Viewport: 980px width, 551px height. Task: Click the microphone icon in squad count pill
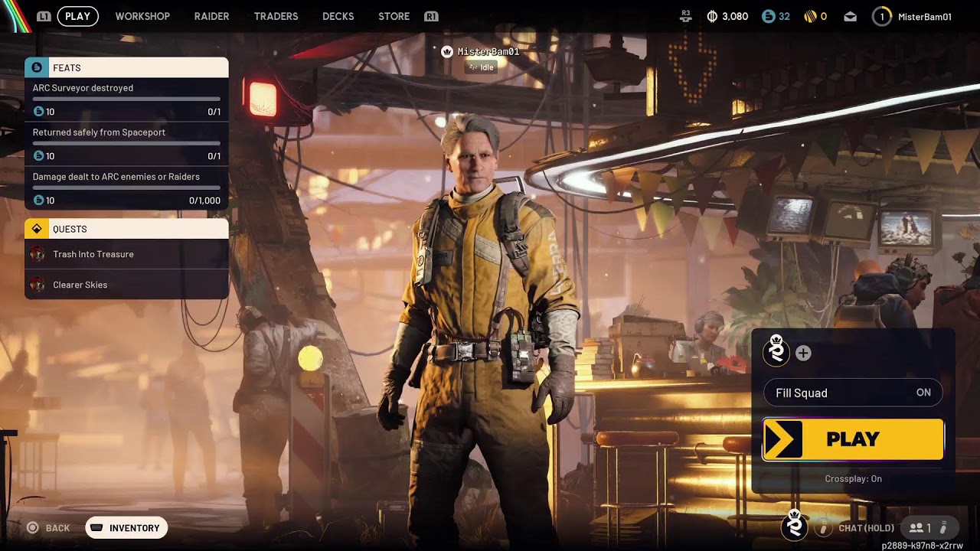click(943, 528)
